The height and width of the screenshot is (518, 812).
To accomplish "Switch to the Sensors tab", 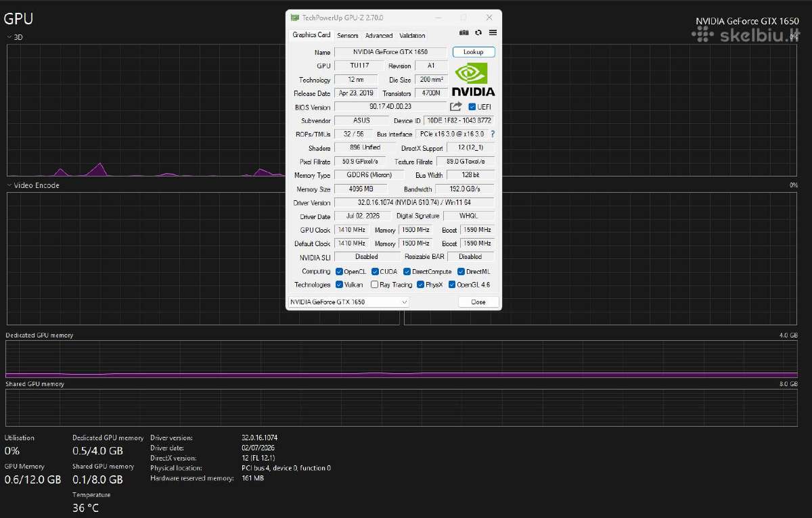I will click(x=348, y=36).
